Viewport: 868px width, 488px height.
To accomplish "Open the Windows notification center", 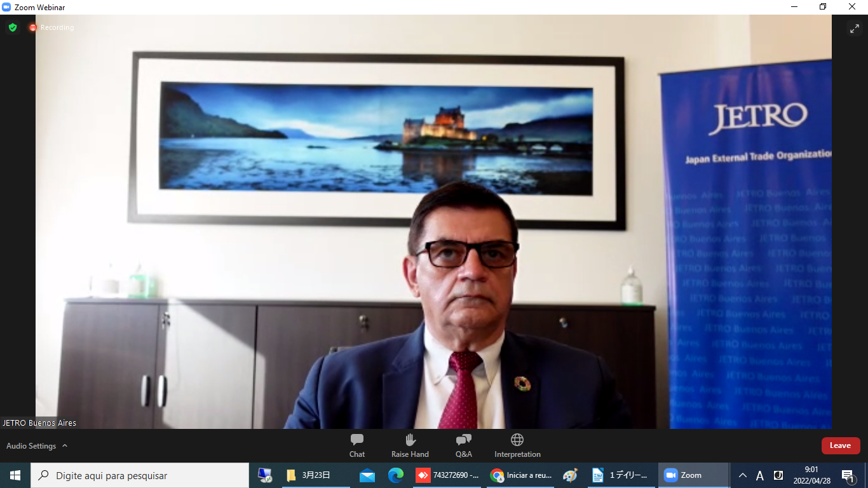I will [847, 475].
